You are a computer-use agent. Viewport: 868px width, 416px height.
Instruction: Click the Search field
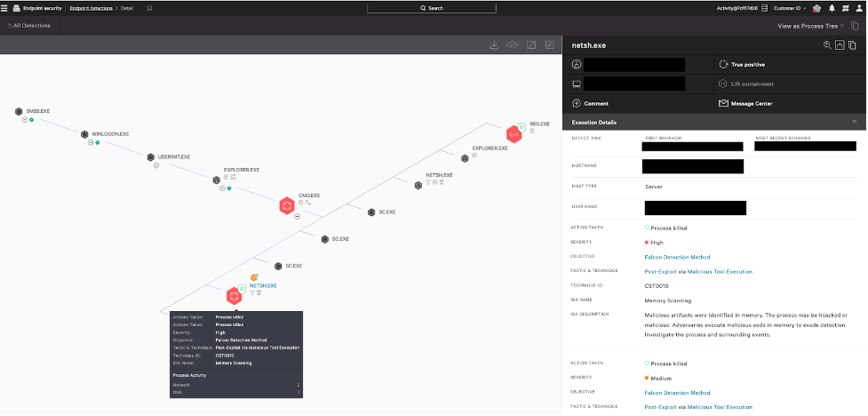pyautogui.click(x=431, y=8)
